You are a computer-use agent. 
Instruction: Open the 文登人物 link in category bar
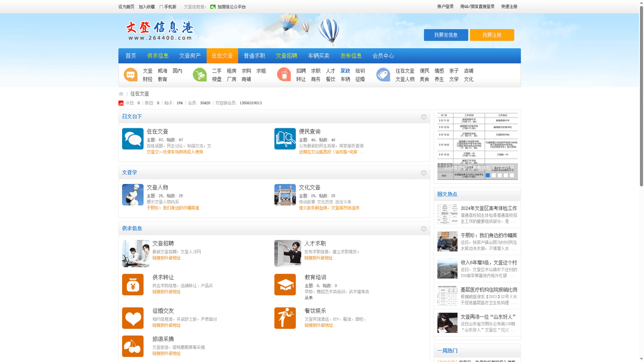(x=405, y=79)
